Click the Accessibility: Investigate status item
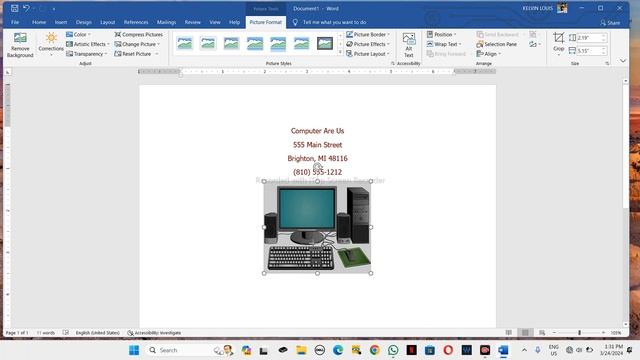The width and height of the screenshot is (640, 360). (154, 333)
